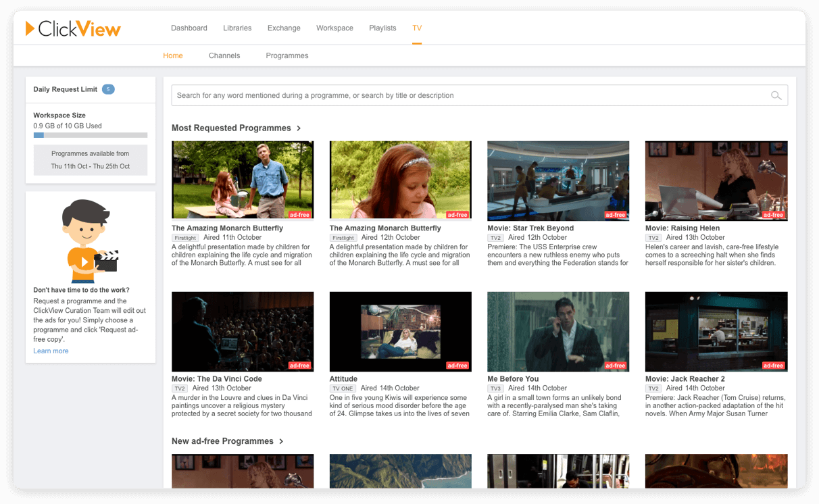Image resolution: width=819 pixels, height=504 pixels.
Task: Click TV2 tag under Jack Reacher 2
Action: click(653, 388)
